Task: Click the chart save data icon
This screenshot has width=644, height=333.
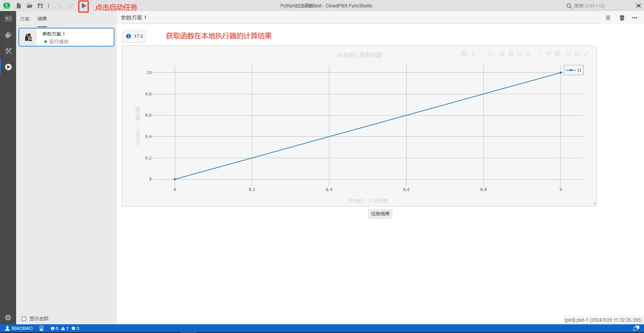Action: pyautogui.click(x=569, y=54)
